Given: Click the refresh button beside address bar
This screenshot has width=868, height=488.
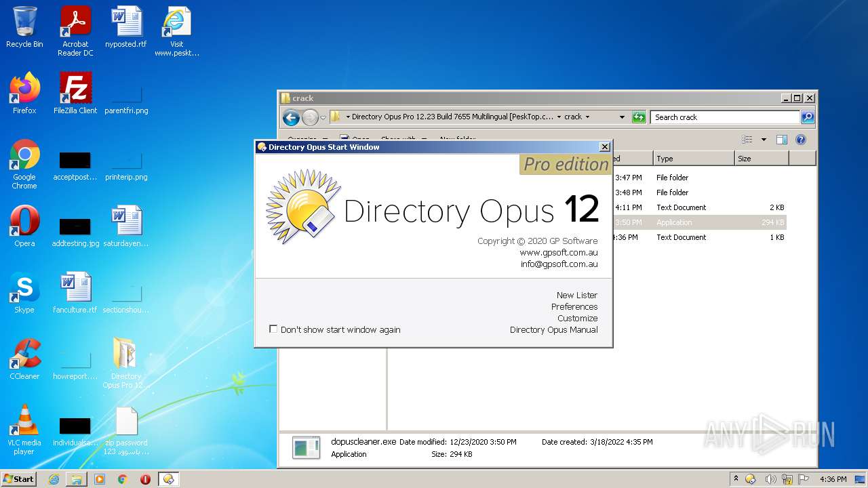Looking at the screenshot, I should (x=639, y=117).
